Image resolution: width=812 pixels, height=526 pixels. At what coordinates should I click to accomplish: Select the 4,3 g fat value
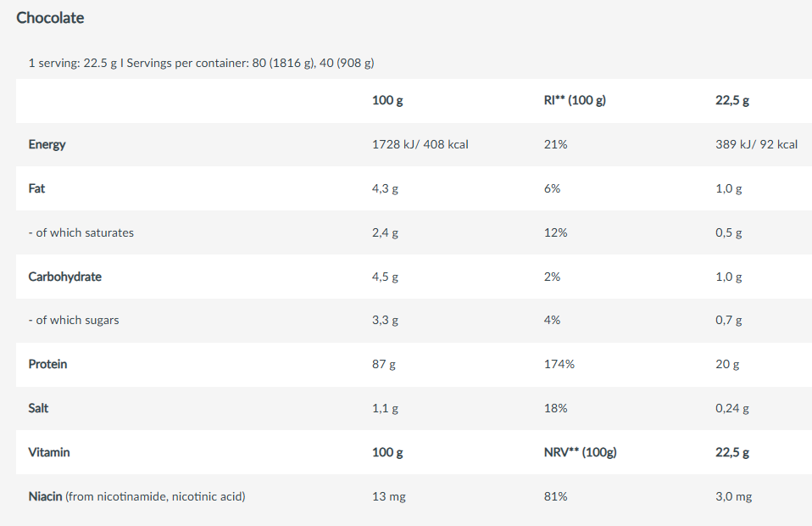point(385,188)
